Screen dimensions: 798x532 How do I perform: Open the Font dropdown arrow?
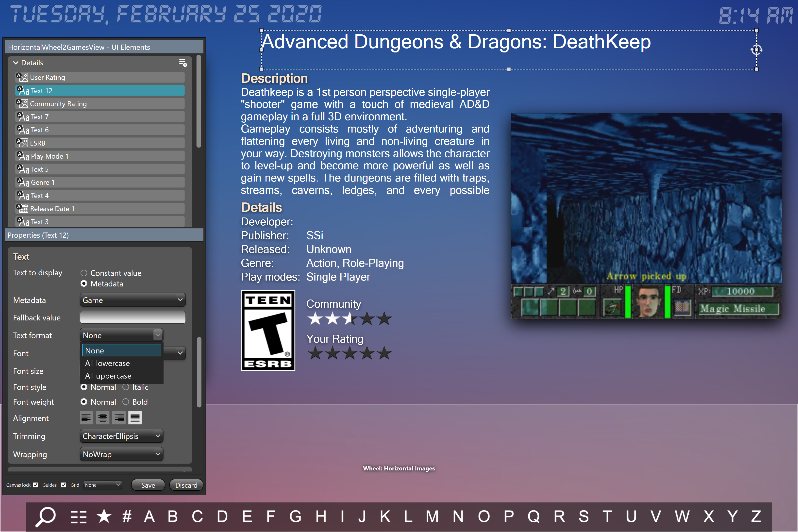tap(180, 353)
